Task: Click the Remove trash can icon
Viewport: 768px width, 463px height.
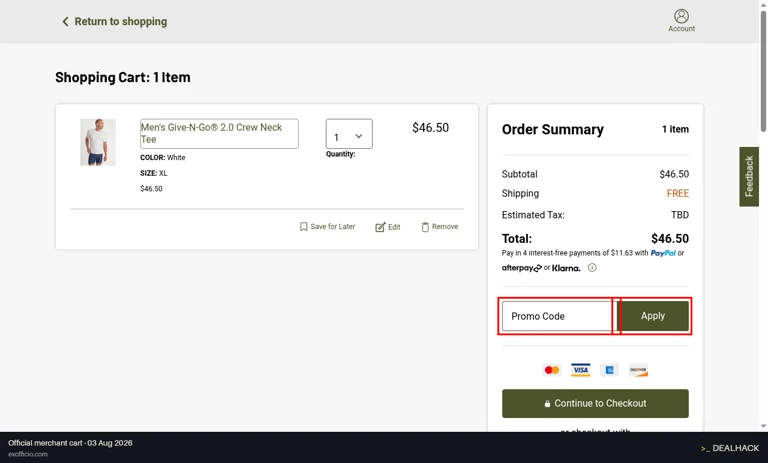Action: pyautogui.click(x=425, y=227)
